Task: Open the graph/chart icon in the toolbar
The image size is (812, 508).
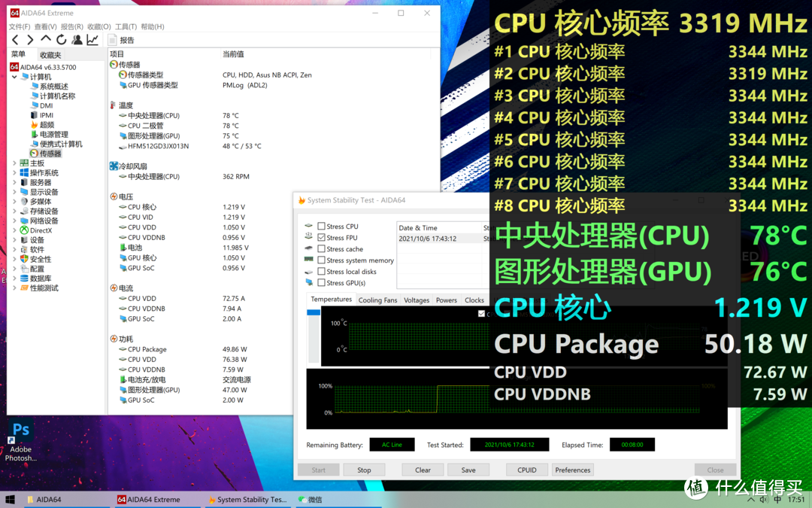Action: click(x=91, y=39)
